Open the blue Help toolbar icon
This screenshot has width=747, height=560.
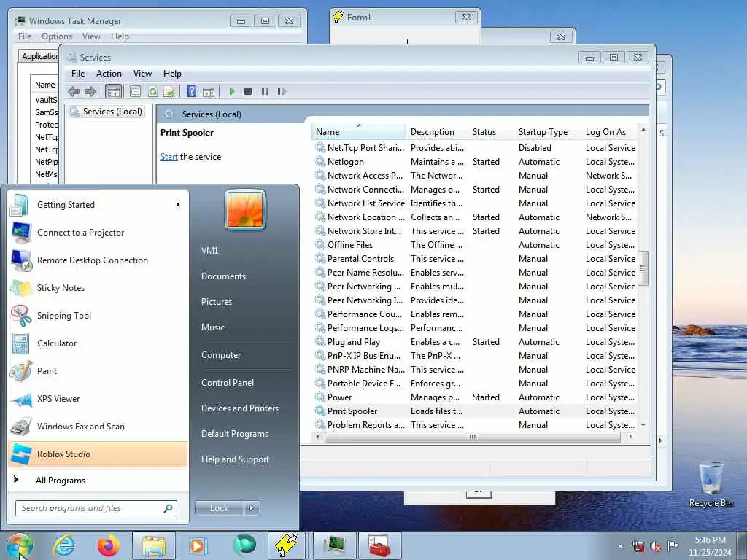[192, 91]
